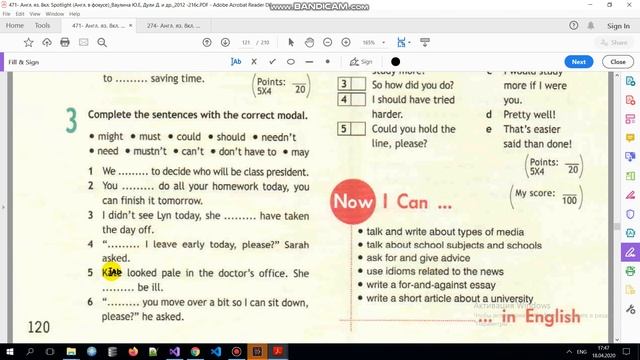The image size is (640, 360).
Task: Zoom out with the minus icon
Action: [327, 42]
